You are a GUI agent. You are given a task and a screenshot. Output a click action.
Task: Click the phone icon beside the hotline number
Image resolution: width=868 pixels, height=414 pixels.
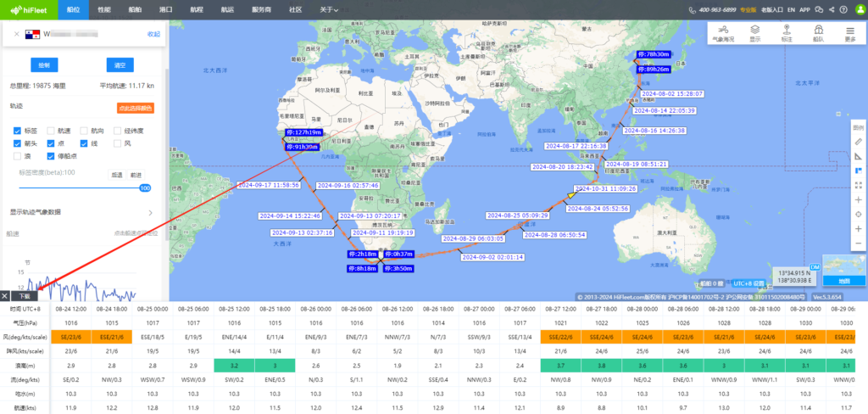pyautogui.click(x=692, y=9)
